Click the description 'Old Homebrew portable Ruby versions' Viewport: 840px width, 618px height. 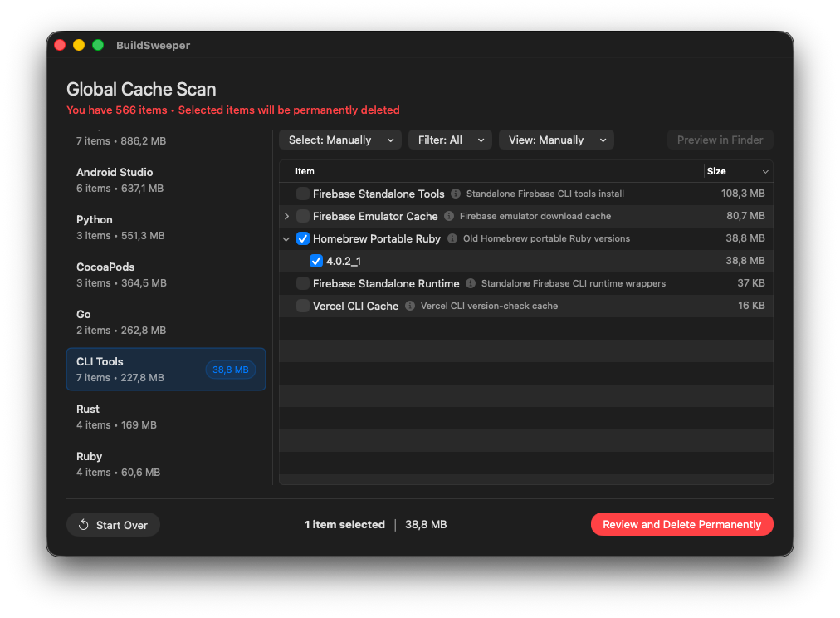[546, 238]
